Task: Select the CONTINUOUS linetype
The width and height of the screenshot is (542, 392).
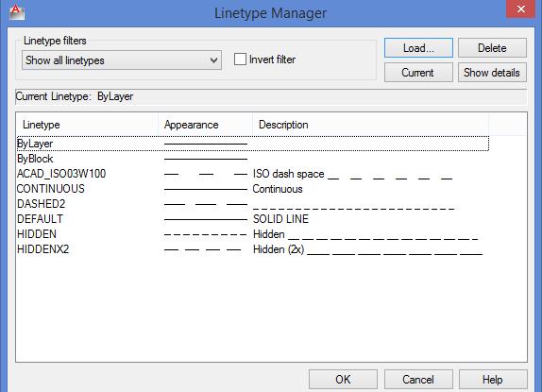Action: (50, 189)
